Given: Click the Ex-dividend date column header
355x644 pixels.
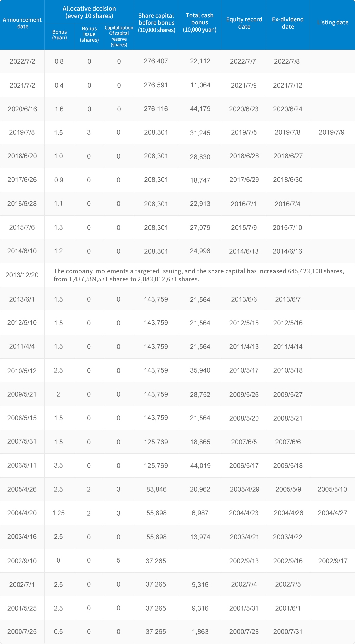Looking at the screenshot, I should point(288,23).
